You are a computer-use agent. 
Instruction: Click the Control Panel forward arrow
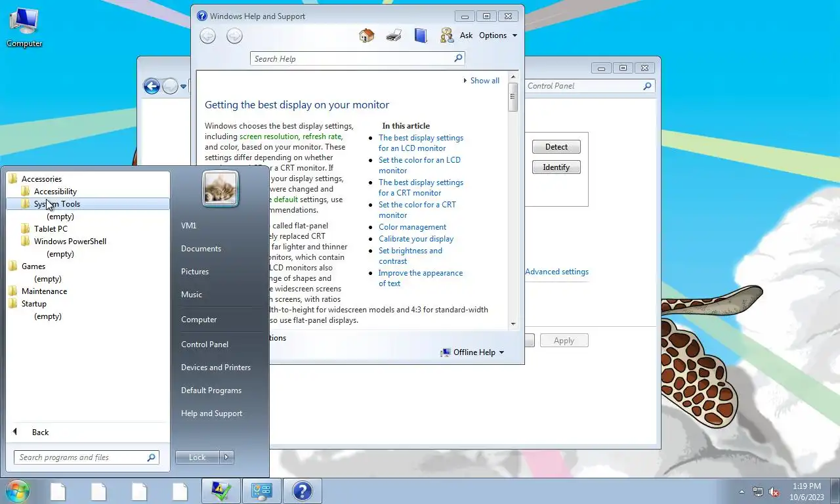pyautogui.click(x=170, y=86)
